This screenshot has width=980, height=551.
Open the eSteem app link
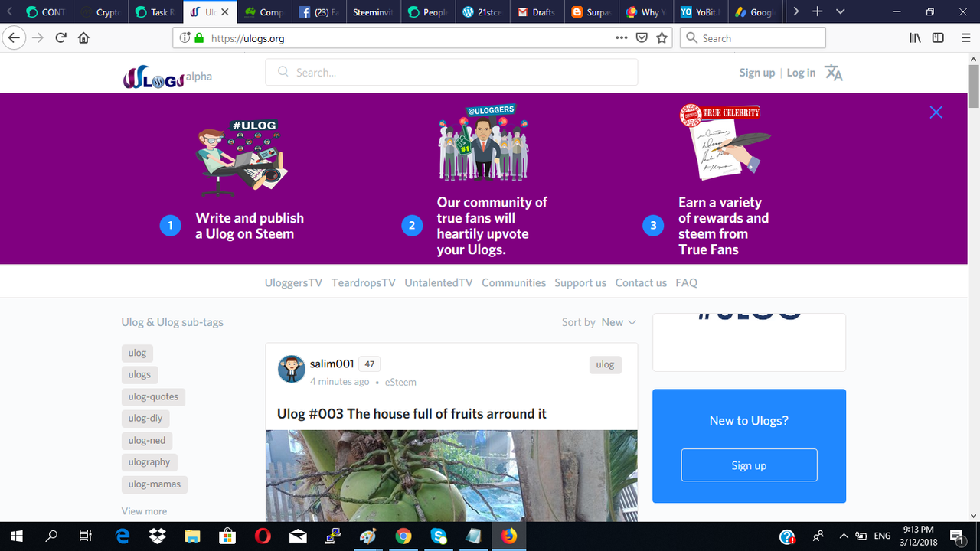(x=400, y=382)
